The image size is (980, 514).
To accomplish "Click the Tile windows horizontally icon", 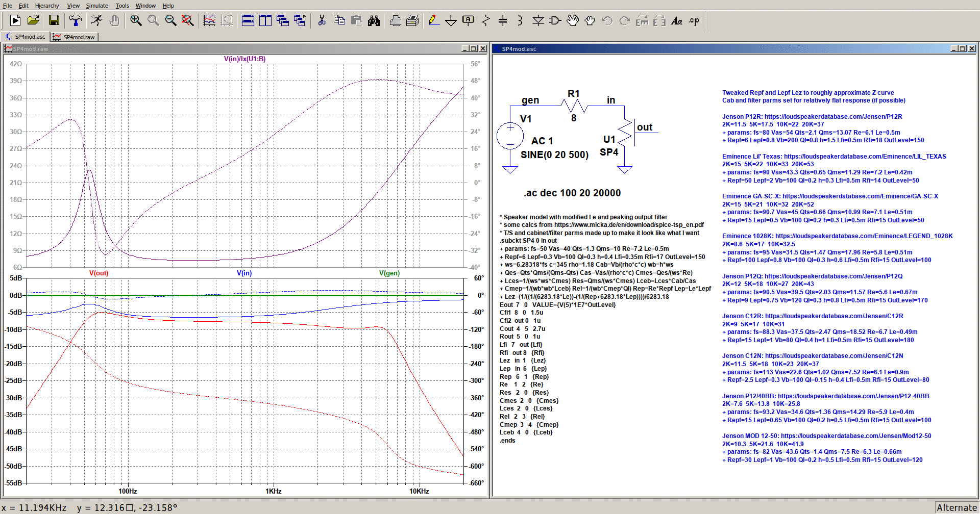I will click(248, 20).
